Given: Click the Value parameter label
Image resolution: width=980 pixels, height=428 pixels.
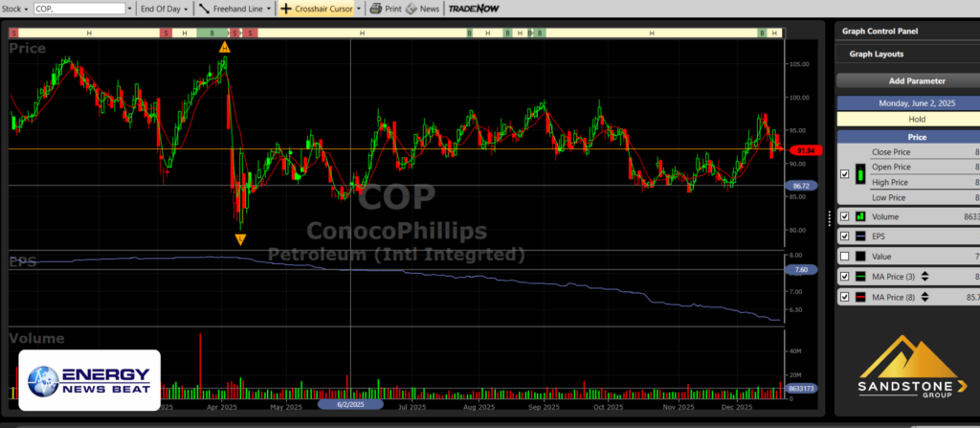Looking at the screenshot, I should [x=881, y=257].
